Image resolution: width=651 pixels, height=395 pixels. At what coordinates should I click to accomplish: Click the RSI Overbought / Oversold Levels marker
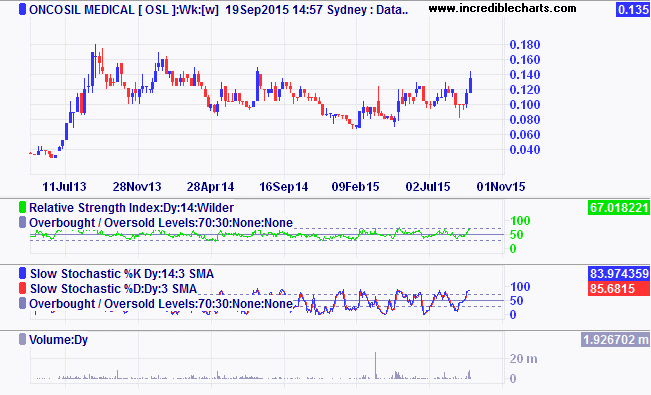point(22,222)
